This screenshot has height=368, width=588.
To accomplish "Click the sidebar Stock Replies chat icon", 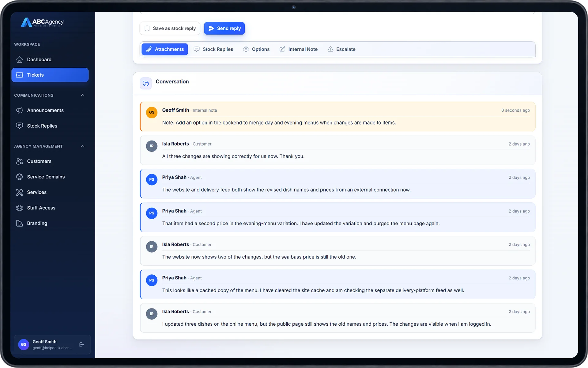I will [19, 126].
